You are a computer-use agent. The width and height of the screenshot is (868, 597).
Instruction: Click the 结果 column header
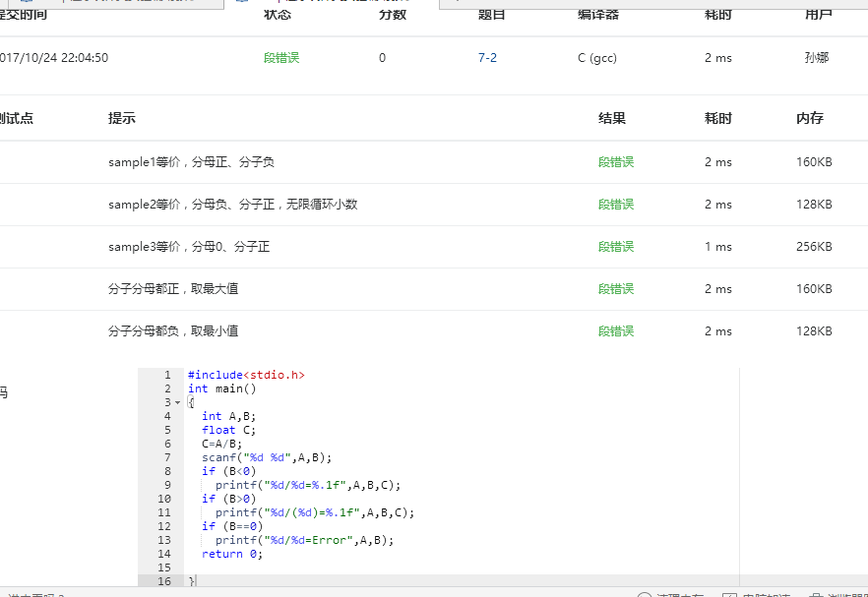tap(612, 118)
